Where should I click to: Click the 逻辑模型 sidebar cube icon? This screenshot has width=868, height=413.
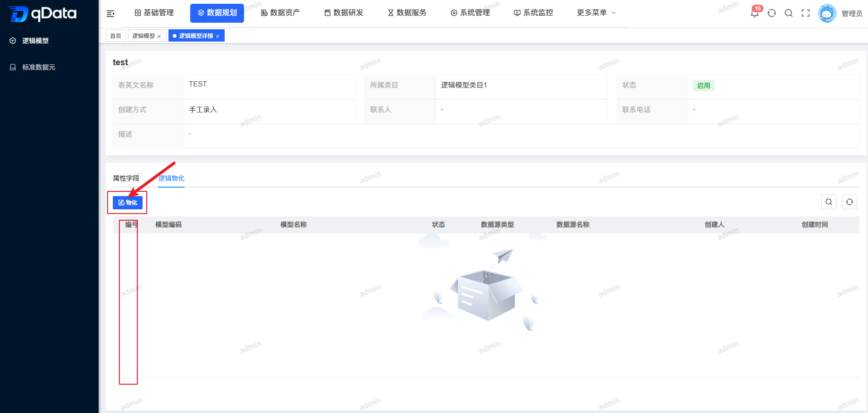13,41
